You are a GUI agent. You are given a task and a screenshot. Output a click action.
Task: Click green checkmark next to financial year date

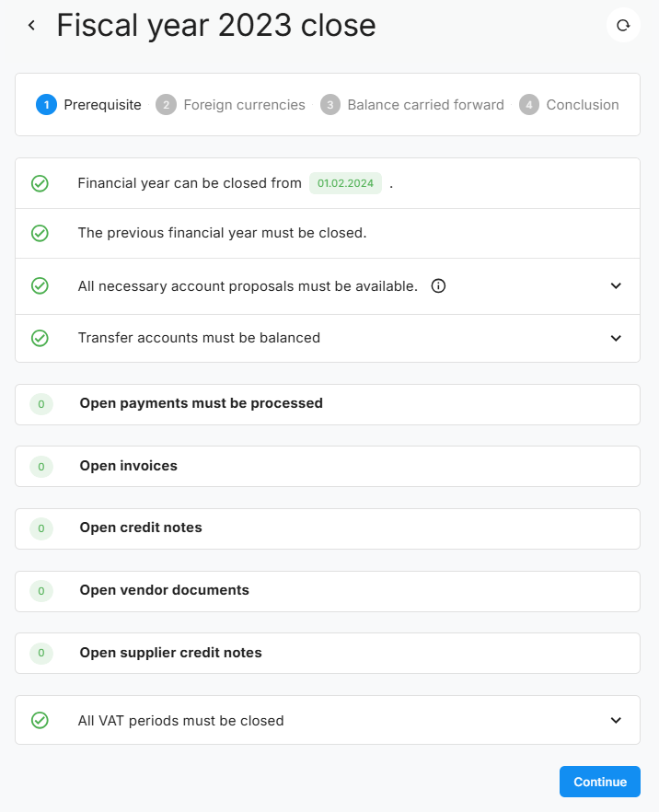[40, 183]
